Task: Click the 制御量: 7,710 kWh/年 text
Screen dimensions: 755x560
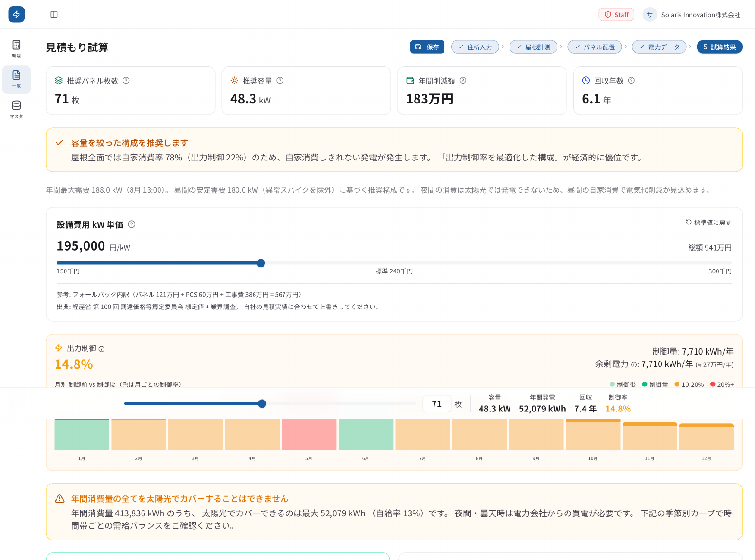Action: click(x=693, y=352)
